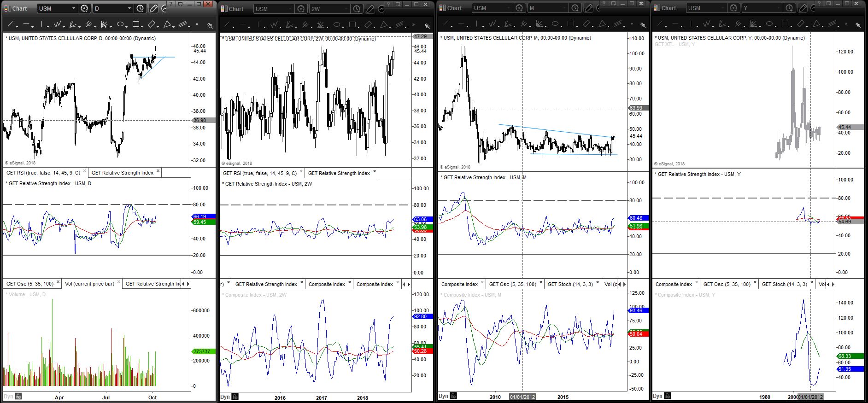Click the symbol link icon in the yearly (Y) chart
This screenshot has height=403, width=868.
click(858, 25)
